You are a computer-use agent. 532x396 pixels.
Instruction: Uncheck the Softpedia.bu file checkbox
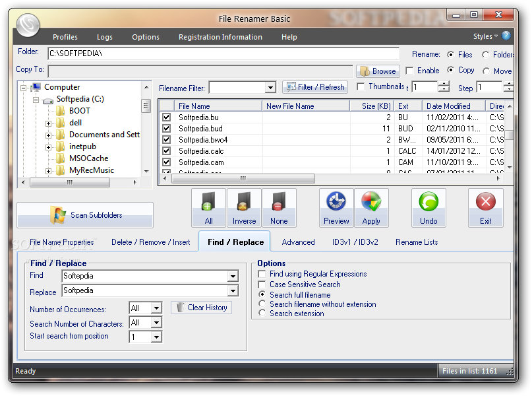[x=166, y=117]
